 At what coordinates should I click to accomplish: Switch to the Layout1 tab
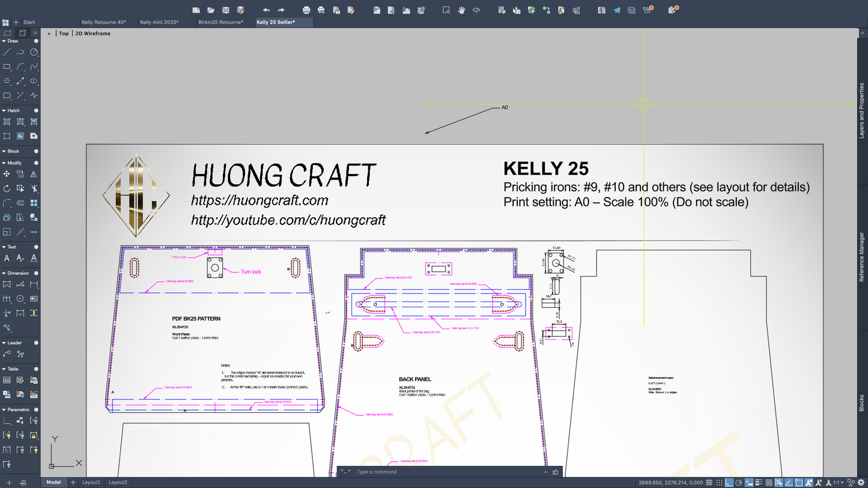point(91,482)
